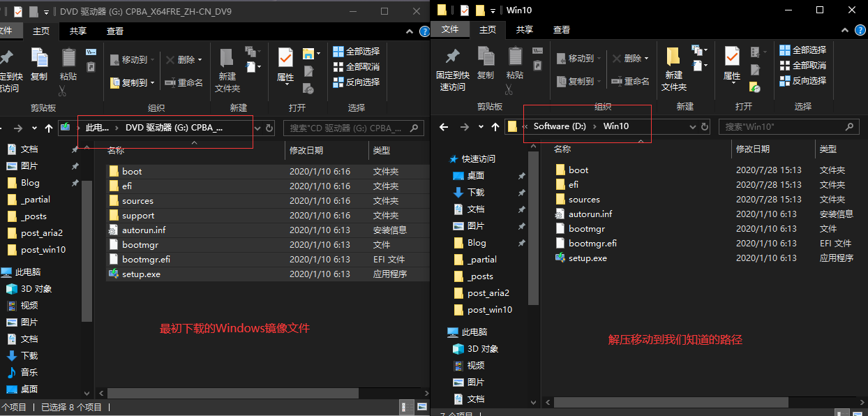Screen dimensions: 868x416
Task: Click horizontal scrollbar in Win10 file list
Action: coord(671,403)
